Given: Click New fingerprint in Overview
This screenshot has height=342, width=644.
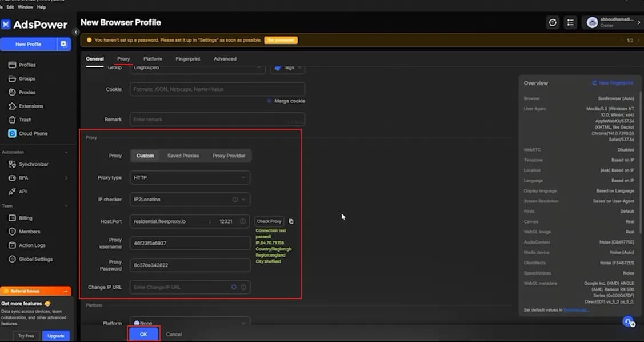Looking at the screenshot, I should point(613,83).
